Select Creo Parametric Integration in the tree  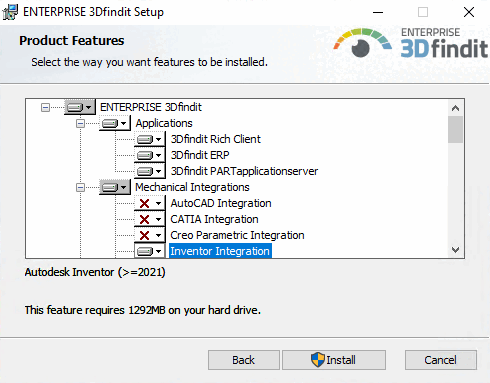[237, 235]
